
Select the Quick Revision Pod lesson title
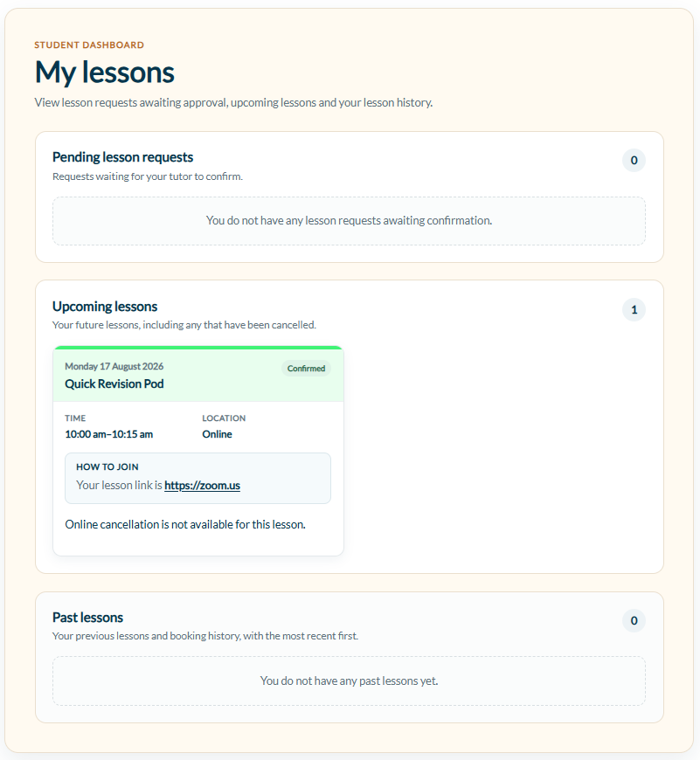click(114, 383)
